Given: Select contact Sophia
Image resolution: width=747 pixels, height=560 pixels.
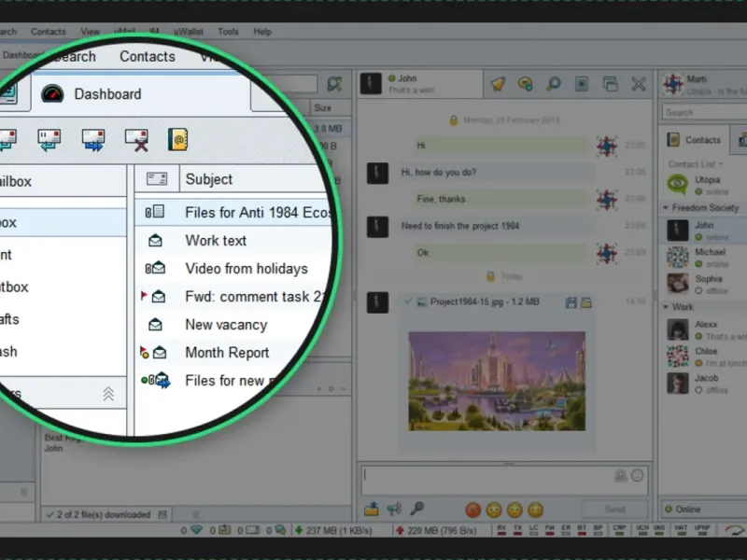Looking at the screenshot, I should (x=703, y=284).
